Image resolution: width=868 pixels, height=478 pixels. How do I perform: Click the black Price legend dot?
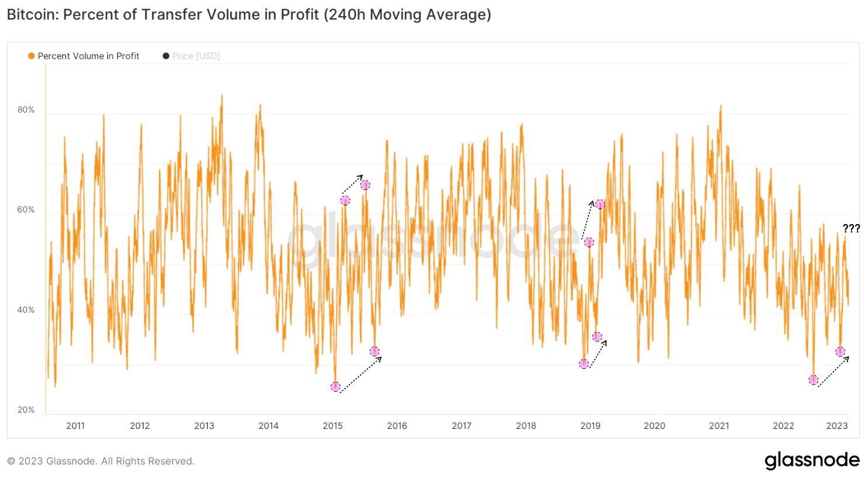click(x=166, y=56)
